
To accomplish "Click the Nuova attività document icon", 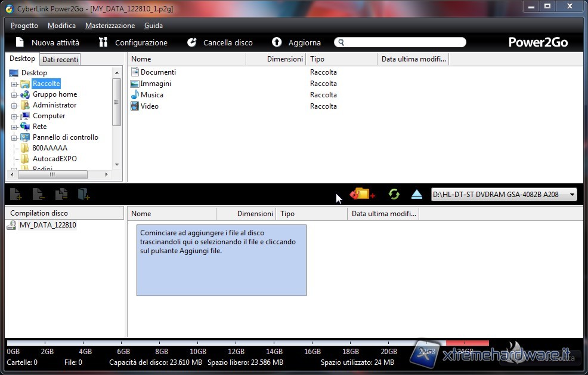I will click(x=20, y=42).
